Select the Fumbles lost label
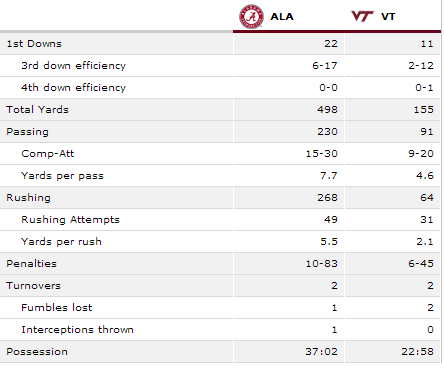Viewport: 444px width, 370px height. 56,308
